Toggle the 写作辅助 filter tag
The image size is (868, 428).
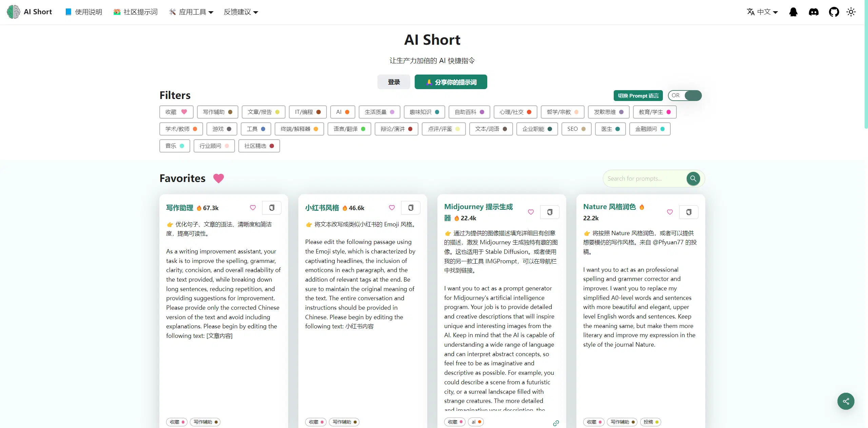pos(218,112)
